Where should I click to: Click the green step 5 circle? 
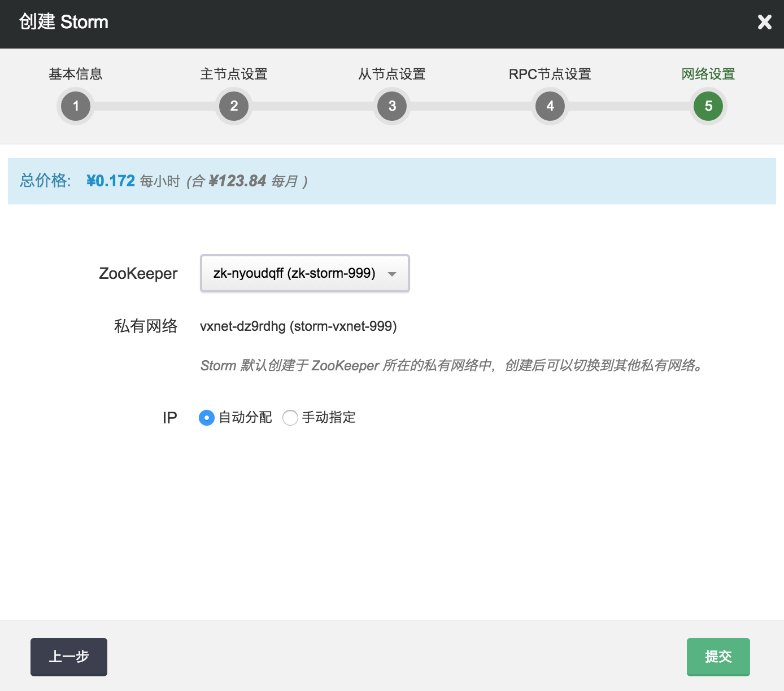[708, 106]
